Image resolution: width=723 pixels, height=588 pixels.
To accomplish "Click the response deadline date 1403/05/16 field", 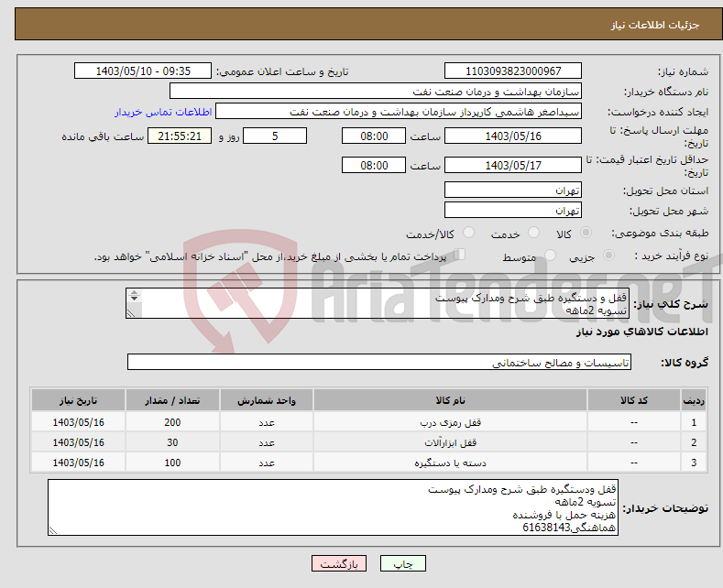I will coord(513,136).
